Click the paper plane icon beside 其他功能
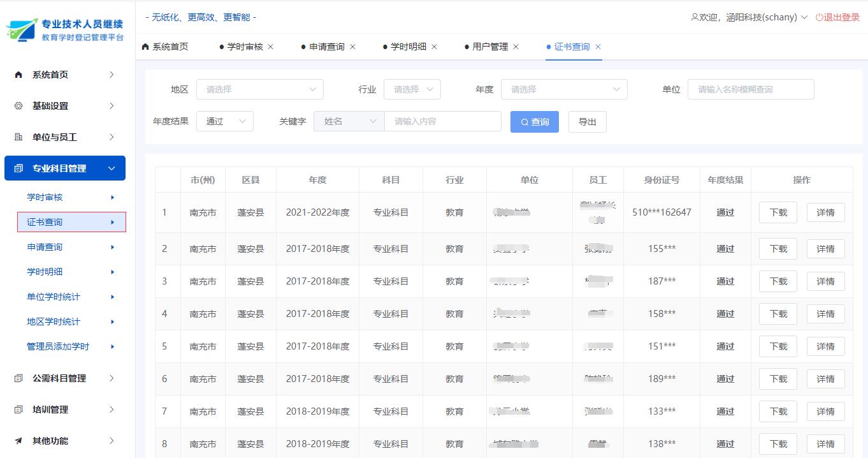The image size is (868, 458). tap(18, 441)
